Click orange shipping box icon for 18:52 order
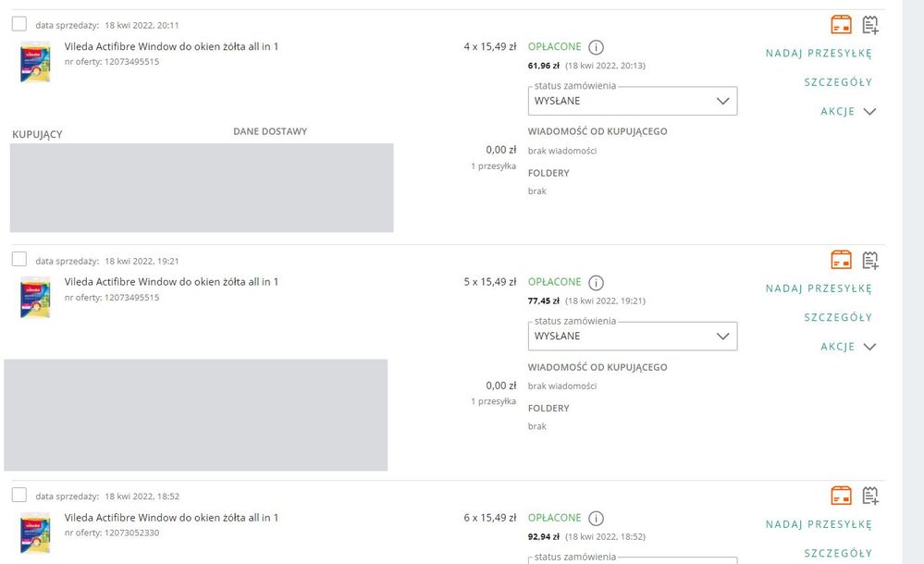The height and width of the screenshot is (564, 924). coord(841,496)
